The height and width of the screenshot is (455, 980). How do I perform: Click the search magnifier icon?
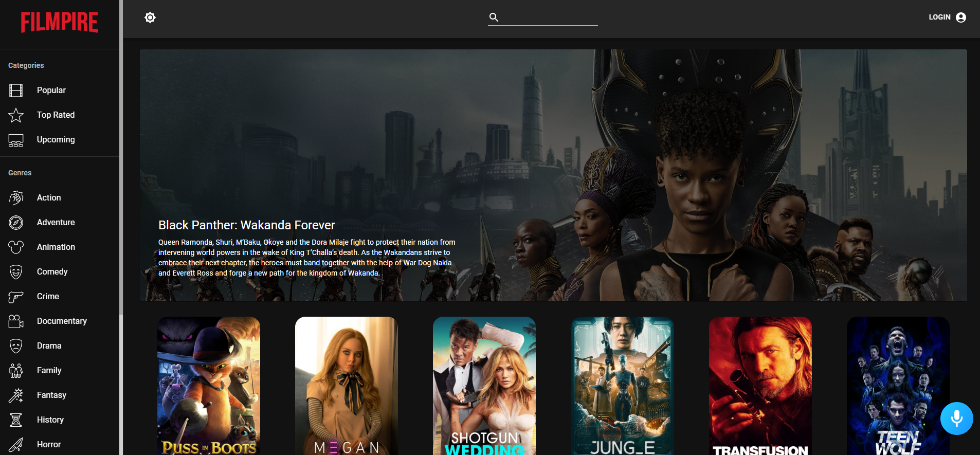coord(494,17)
